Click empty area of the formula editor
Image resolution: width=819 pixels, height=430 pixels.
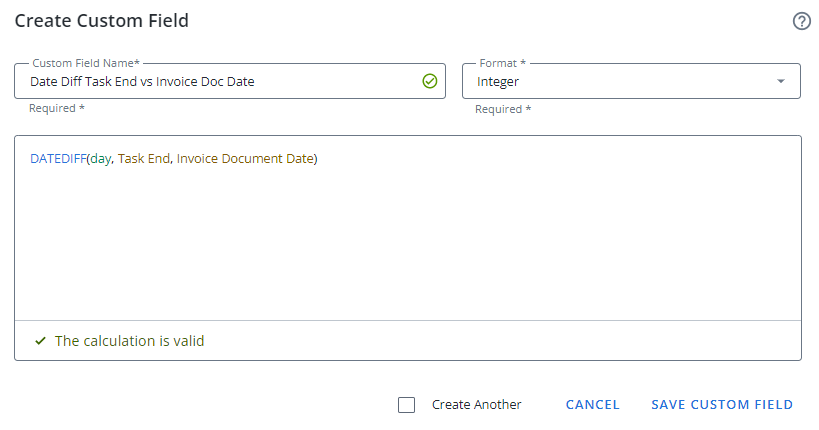click(x=400, y=250)
